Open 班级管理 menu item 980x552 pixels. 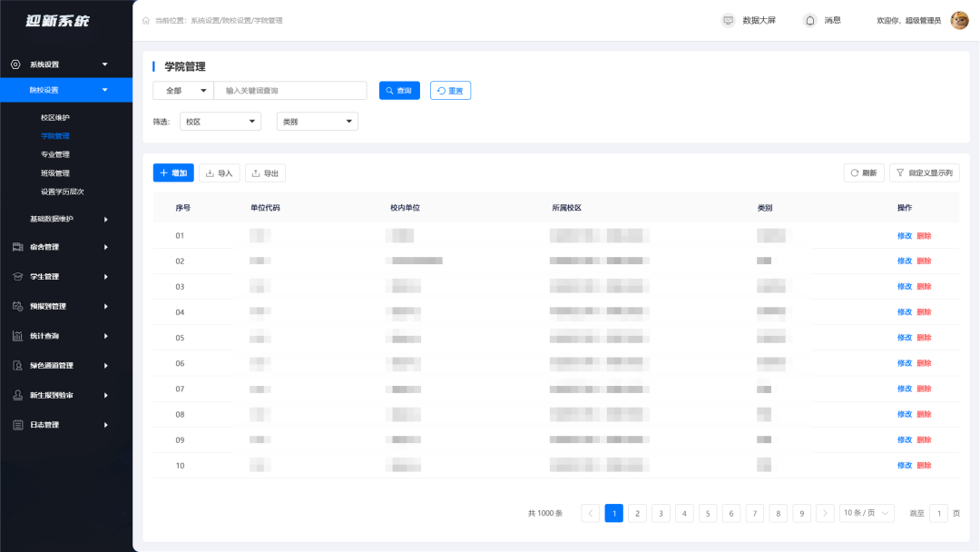pos(55,173)
